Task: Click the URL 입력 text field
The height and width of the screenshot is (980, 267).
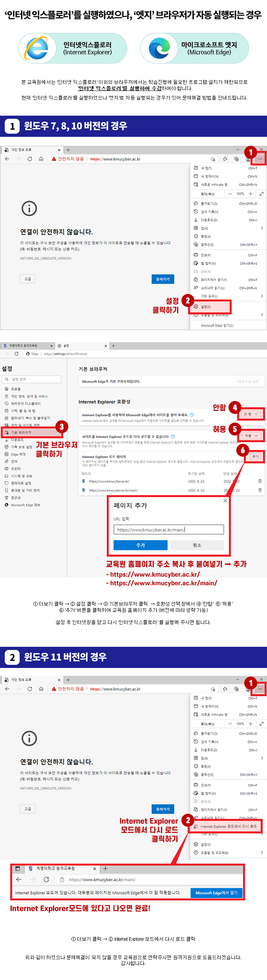Action: click(169, 530)
